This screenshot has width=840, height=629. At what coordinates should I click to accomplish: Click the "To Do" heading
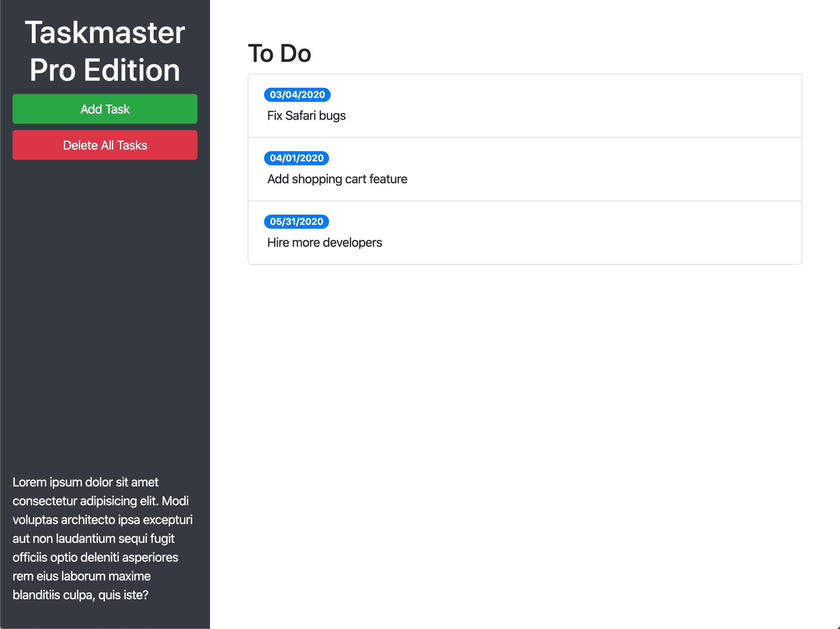coord(279,54)
